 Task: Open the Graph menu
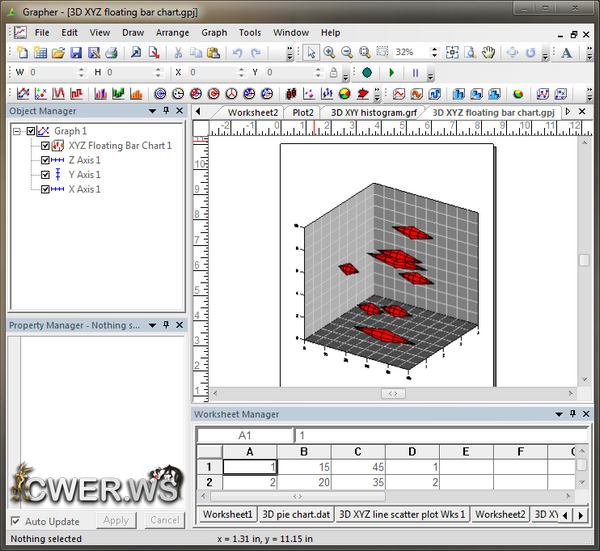coord(214,32)
